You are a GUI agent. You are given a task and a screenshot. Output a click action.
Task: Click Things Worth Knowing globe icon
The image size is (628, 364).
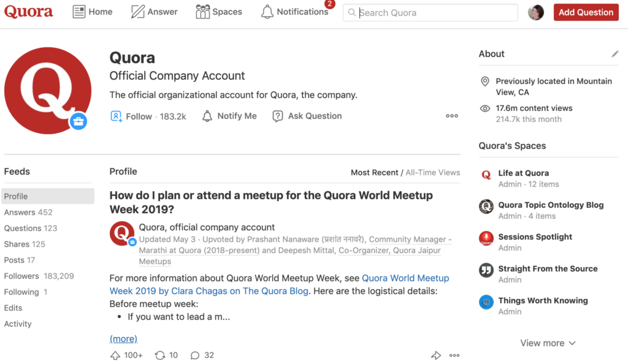point(486,302)
